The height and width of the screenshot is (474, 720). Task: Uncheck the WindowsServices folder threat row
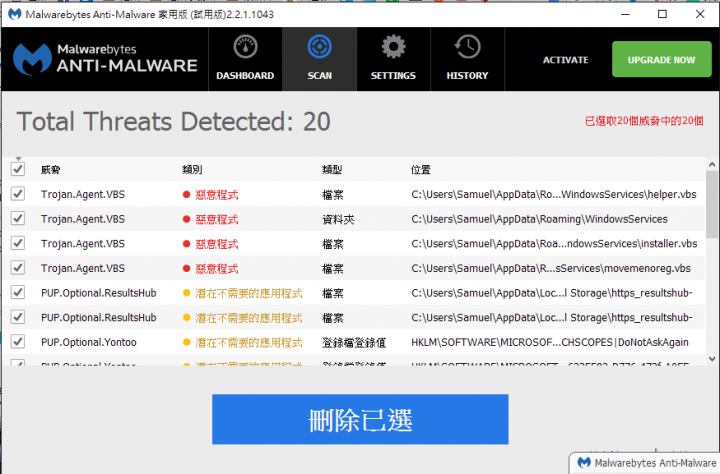click(18, 218)
